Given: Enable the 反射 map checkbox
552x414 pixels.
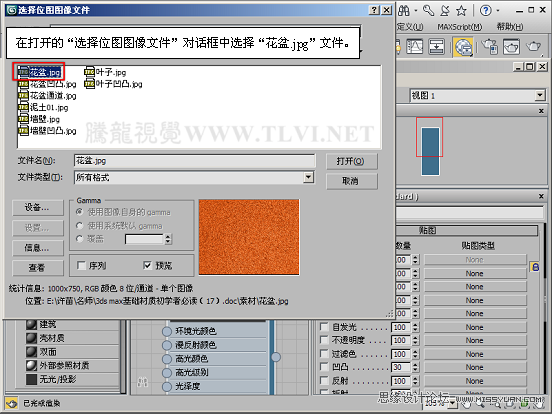Looking at the screenshot, I should (x=324, y=381).
